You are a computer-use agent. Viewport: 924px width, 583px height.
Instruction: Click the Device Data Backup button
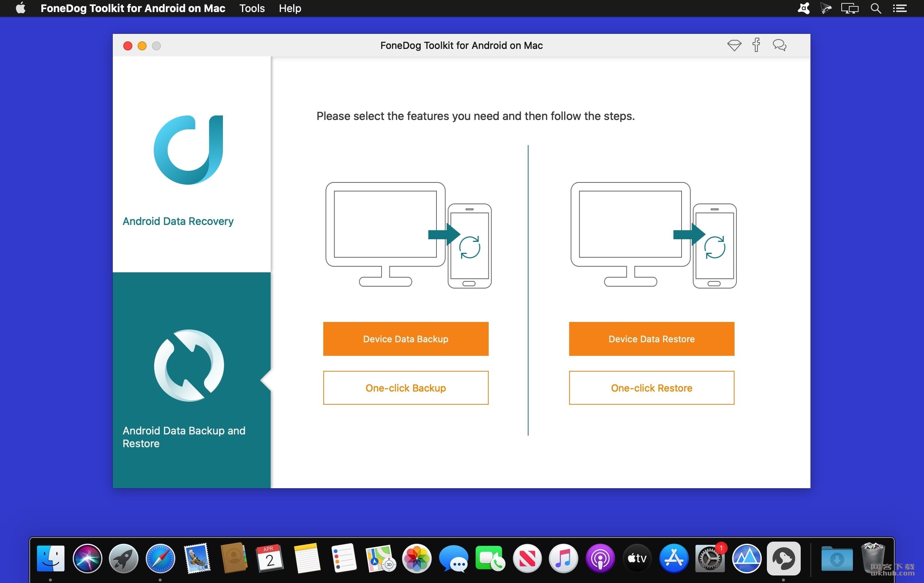click(406, 339)
